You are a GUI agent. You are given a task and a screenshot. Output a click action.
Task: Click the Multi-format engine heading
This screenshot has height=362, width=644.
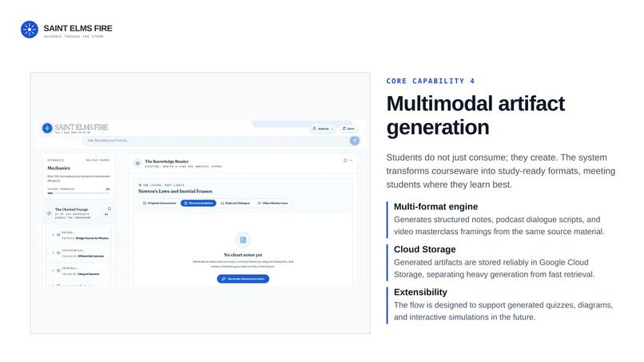[x=435, y=207]
